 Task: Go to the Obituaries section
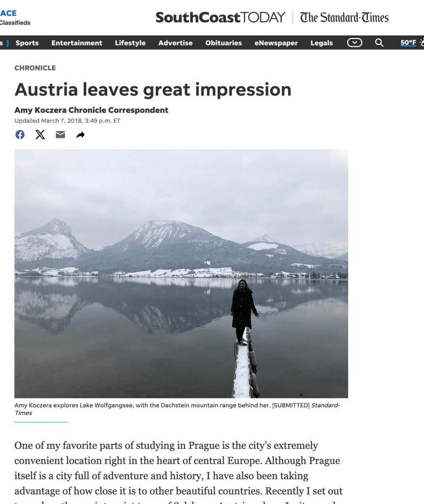click(224, 43)
